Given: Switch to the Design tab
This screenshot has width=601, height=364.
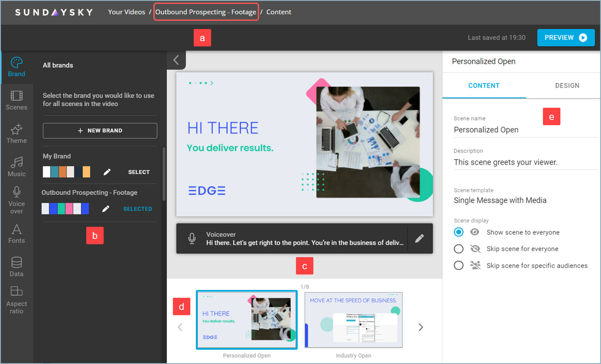Looking at the screenshot, I should (567, 85).
